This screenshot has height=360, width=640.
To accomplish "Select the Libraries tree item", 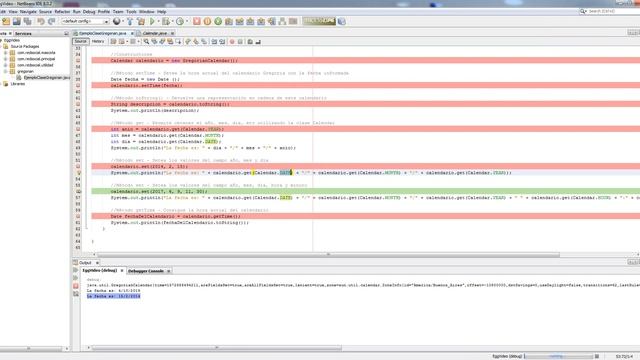I will tap(18, 84).
